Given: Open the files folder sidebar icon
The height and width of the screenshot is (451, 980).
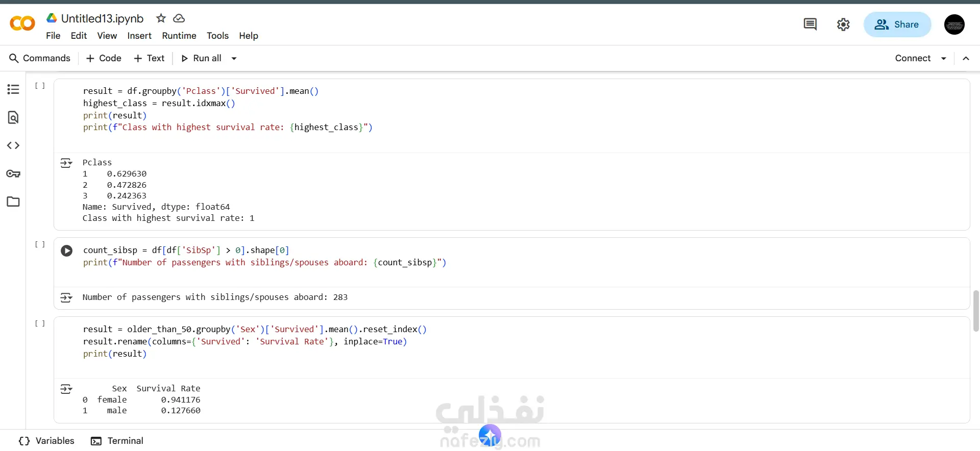Looking at the screenshot, I should (x=13, y=202).
